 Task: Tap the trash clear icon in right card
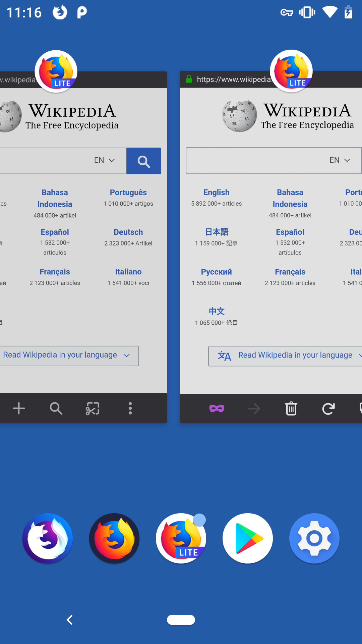coord(291,408)
